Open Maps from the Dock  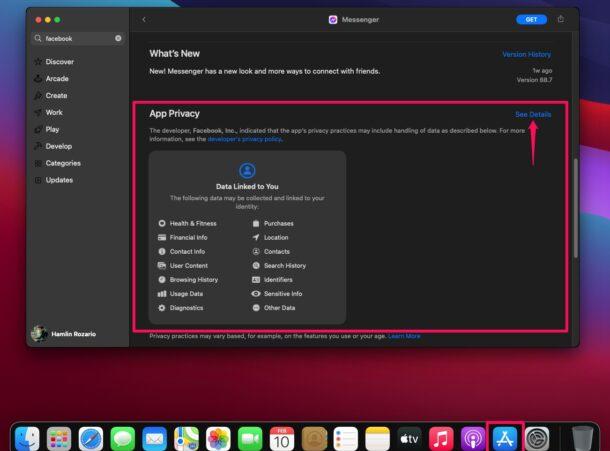186,439
